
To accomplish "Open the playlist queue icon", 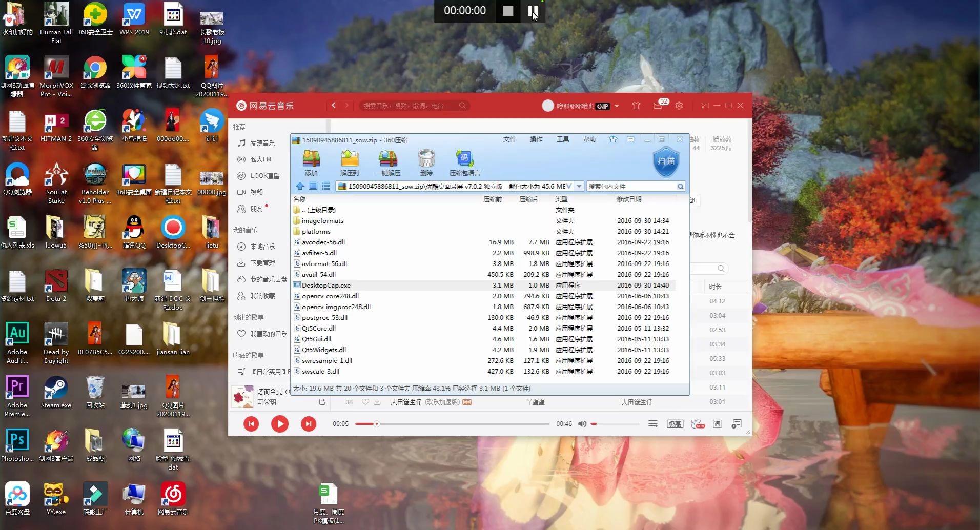I will (x=737, y=424).
